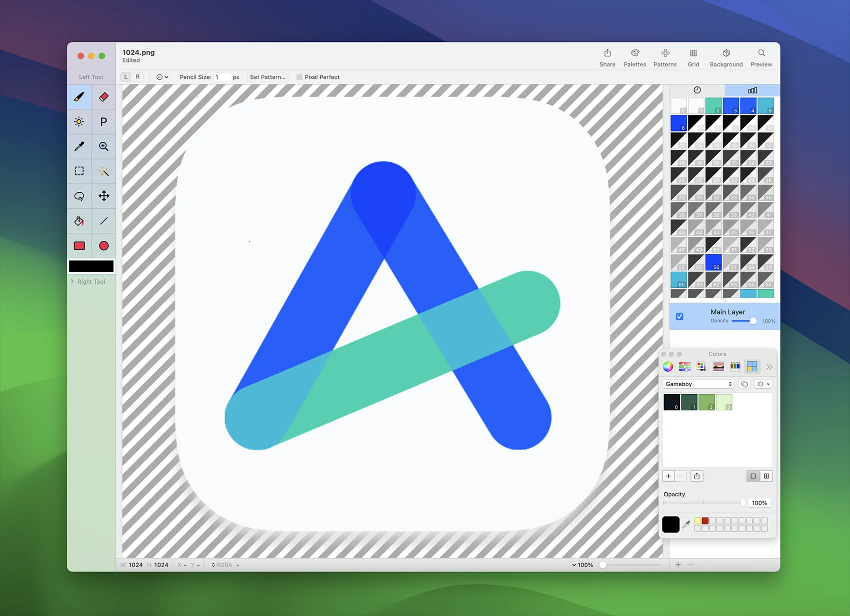Image resolution: width=850 pixels, height=616 pixels.
Task: Select the Line tool
Action: tap(103, 221)
